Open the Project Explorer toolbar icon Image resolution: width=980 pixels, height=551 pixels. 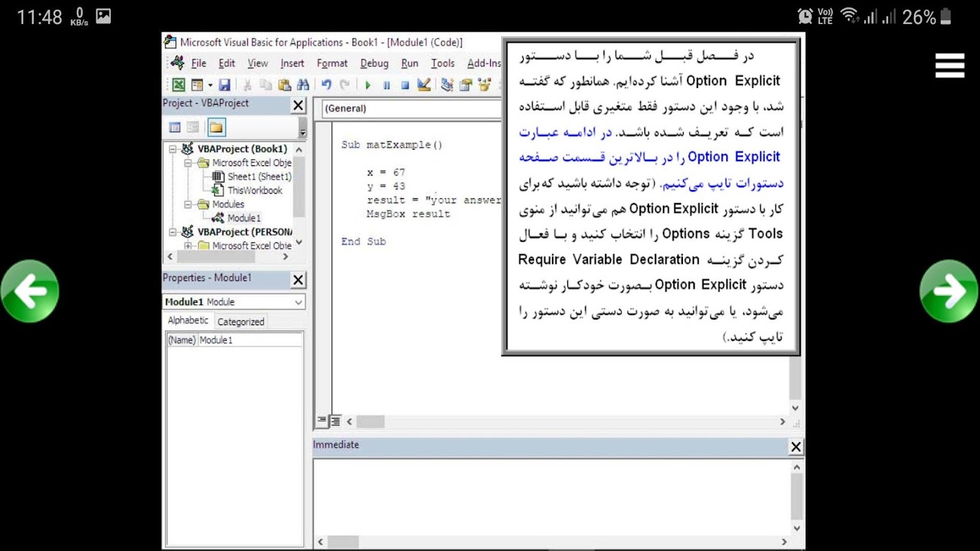(x=447, y=85)
